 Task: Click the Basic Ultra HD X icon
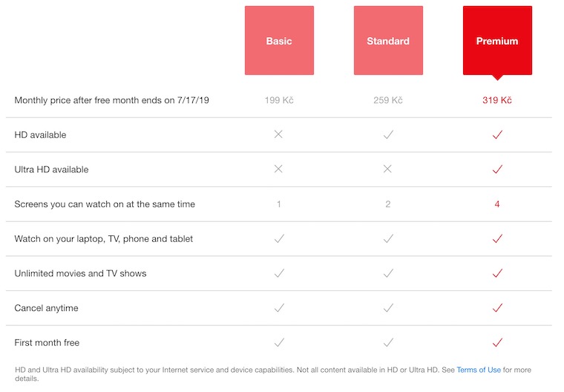(279, 169)
